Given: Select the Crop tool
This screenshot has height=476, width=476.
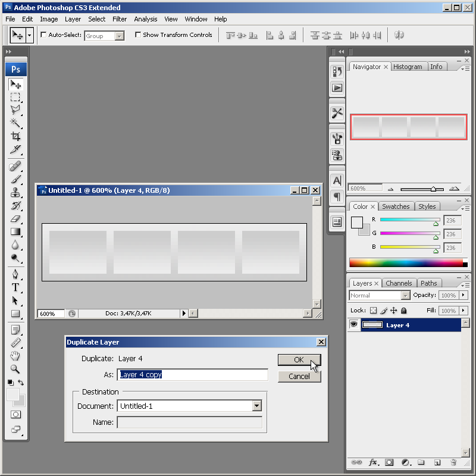Looking at the screenshot, I should (15, 136).
